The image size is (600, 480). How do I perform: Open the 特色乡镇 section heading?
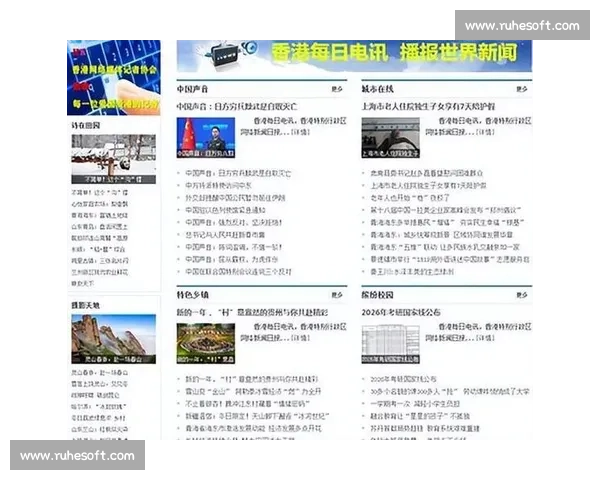pos(192,295)
